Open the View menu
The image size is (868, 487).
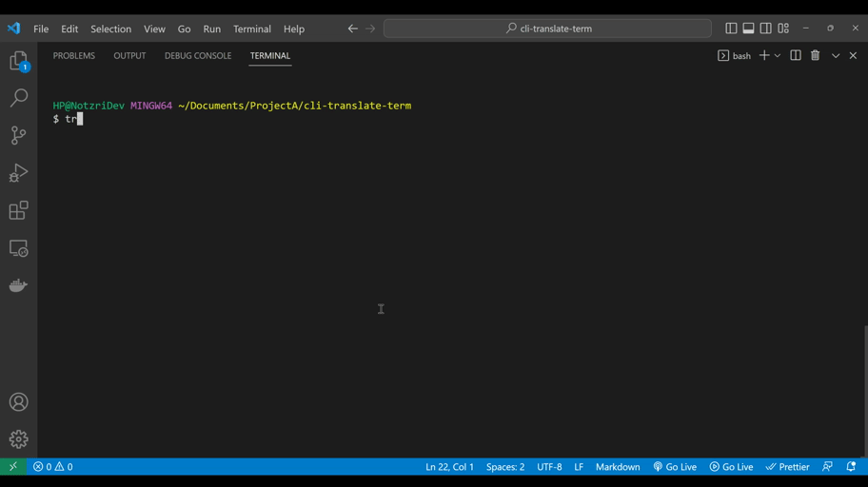[x=154, y=29]
